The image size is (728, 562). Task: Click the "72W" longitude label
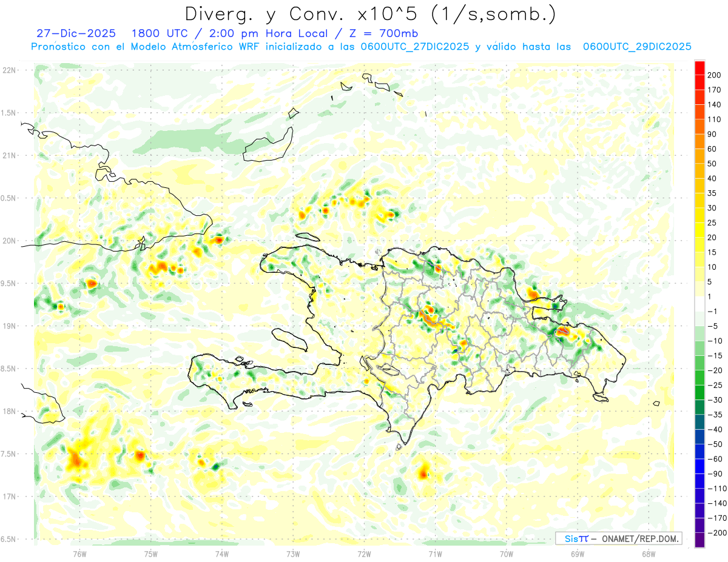(x=364, y=553)
